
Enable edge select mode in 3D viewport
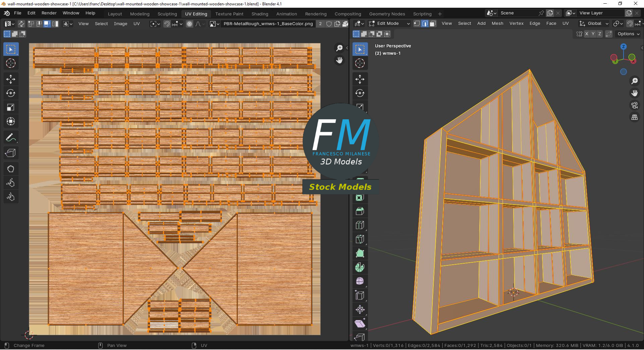click(x=425, y=24)
